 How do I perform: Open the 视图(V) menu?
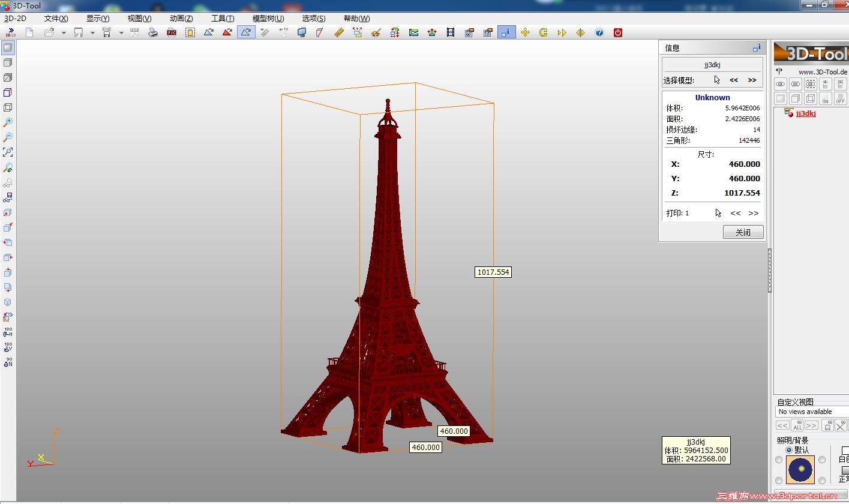coord(139,19)
